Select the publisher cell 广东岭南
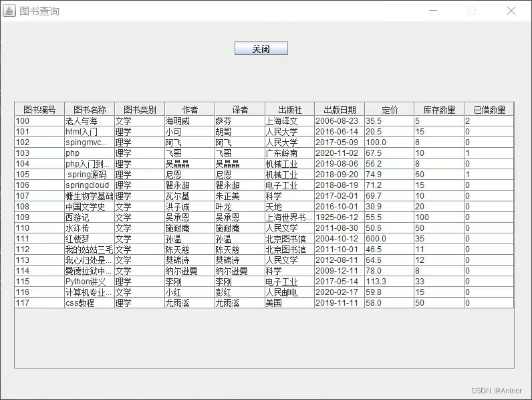This screenshot has height=400, width=532. pyautogui.click(x=290, y=153)
